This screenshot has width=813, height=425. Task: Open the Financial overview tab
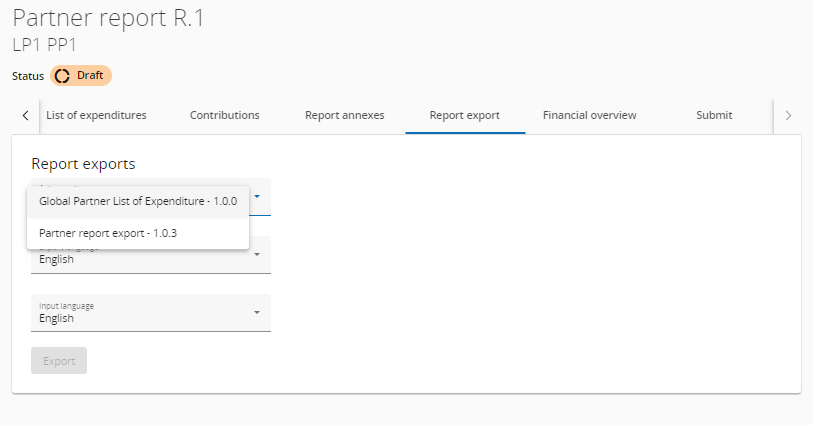pos(589,115)
